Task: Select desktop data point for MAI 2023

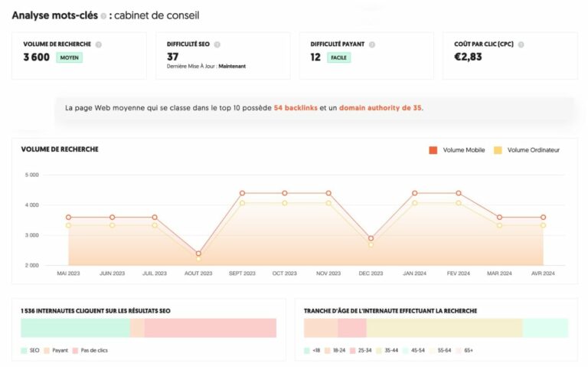Action: coord(68,225)
